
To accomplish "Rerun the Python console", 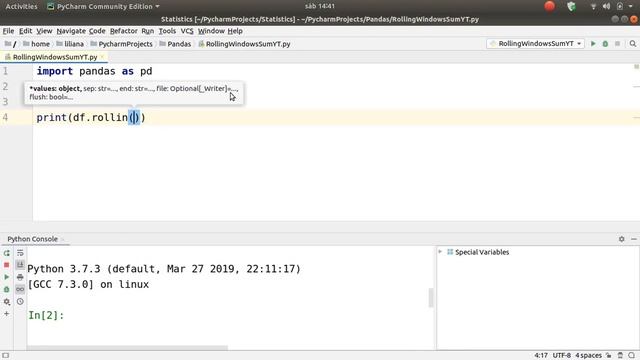I will [x=7, y=253].
